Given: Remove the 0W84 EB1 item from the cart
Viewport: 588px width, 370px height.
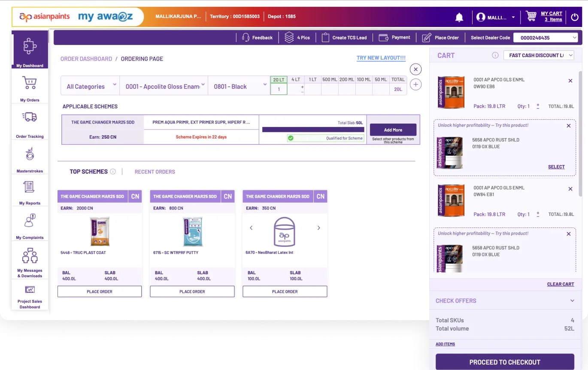Looking at the screenshot, I should [x=570, y=189].
